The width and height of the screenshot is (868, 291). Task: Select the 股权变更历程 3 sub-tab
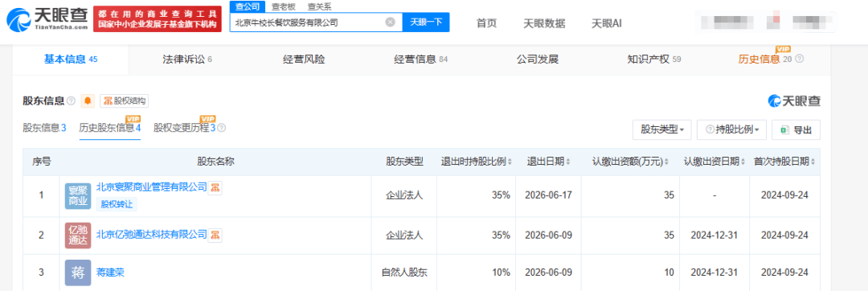(184, 128)
